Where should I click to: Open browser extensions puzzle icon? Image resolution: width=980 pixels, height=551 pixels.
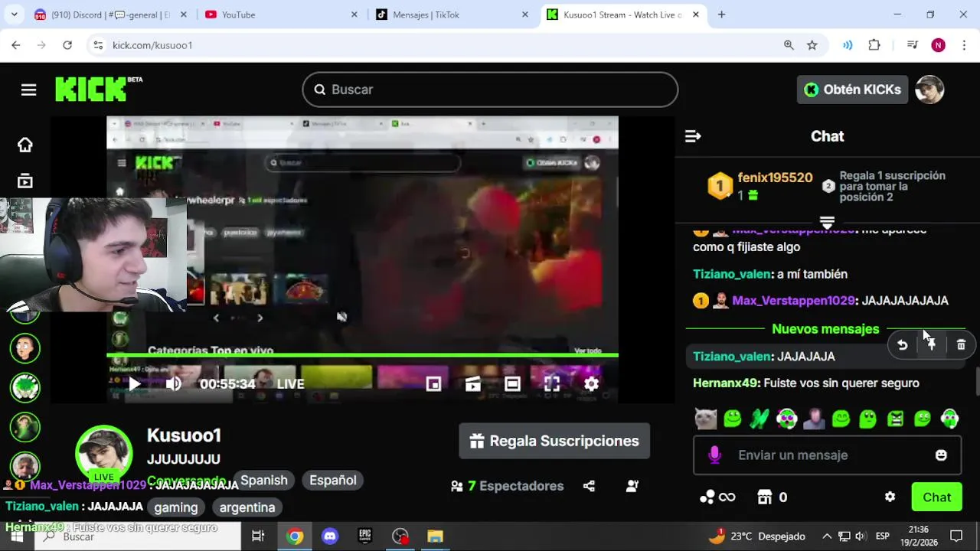[874, 45]
